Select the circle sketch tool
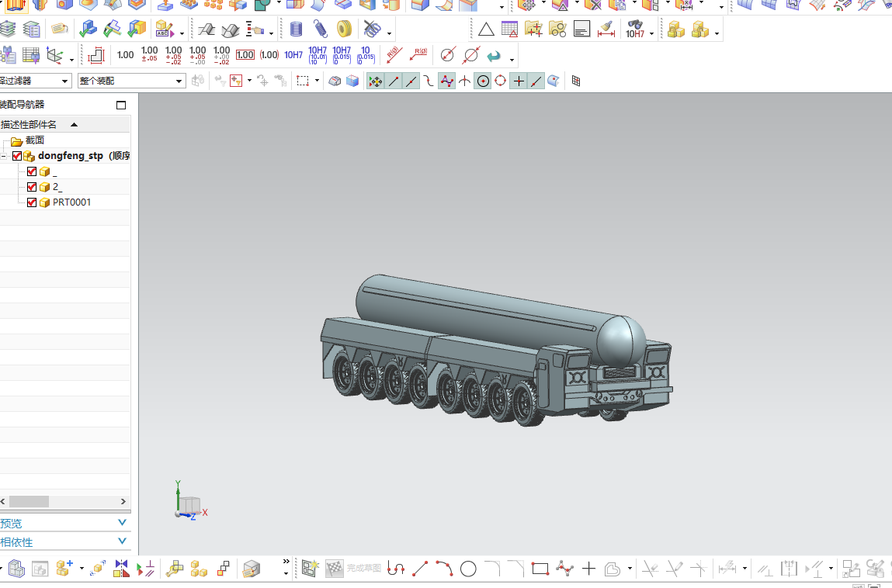892x588 pixels. (468, 569)
